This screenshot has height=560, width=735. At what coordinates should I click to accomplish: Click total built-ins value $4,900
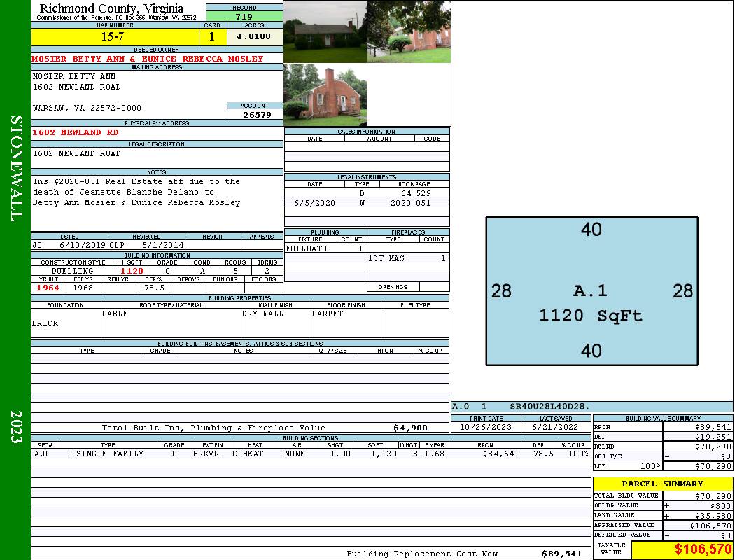[x=411, y=428]
